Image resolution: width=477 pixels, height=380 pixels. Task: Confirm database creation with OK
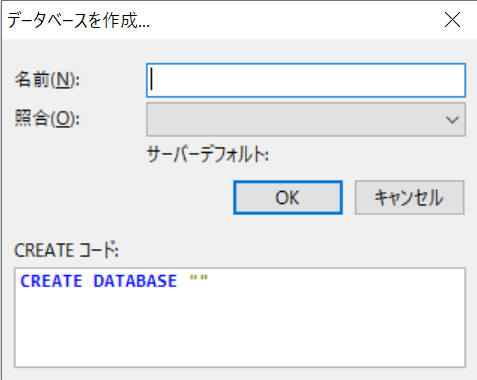tap(288, 198)
